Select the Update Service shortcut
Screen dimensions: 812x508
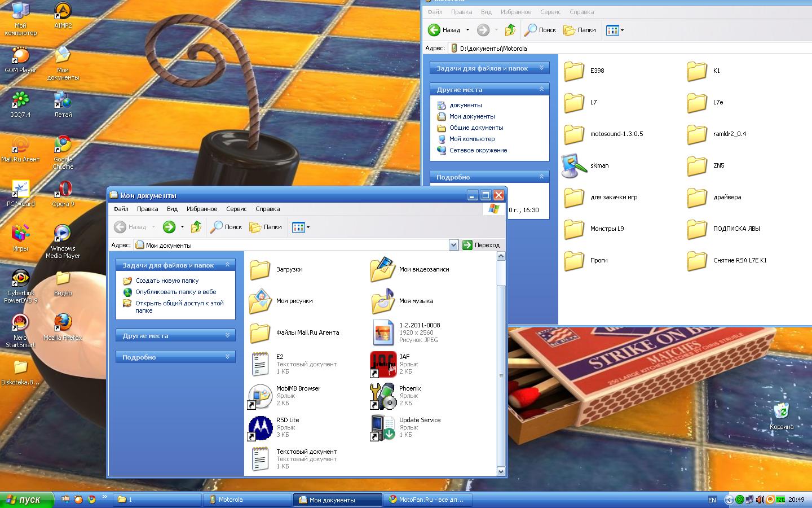pos(383,427)
